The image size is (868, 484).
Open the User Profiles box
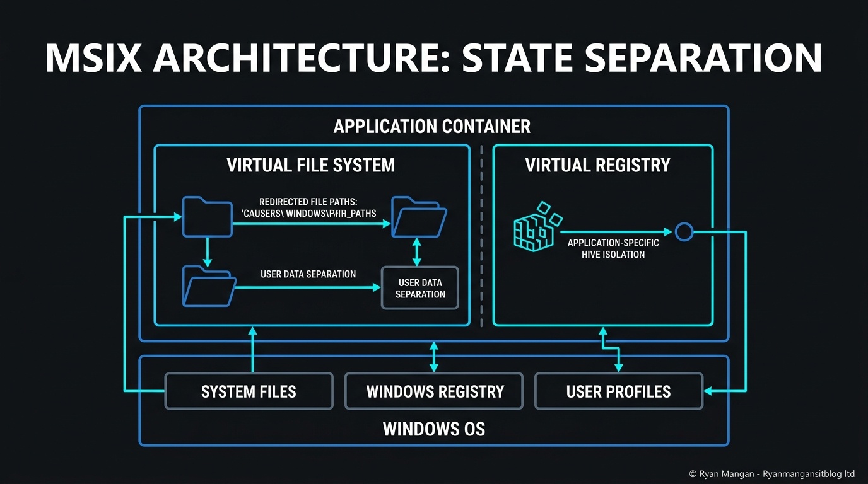(x=618, y=391)
